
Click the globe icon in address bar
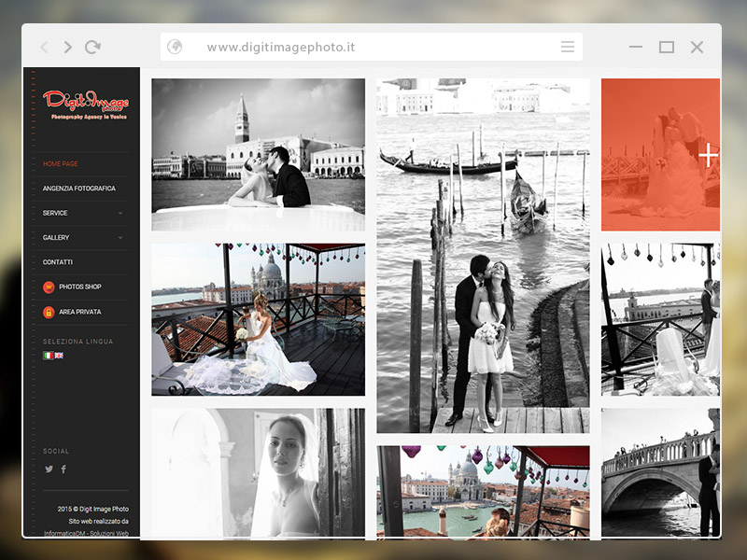tap(175, 47)
